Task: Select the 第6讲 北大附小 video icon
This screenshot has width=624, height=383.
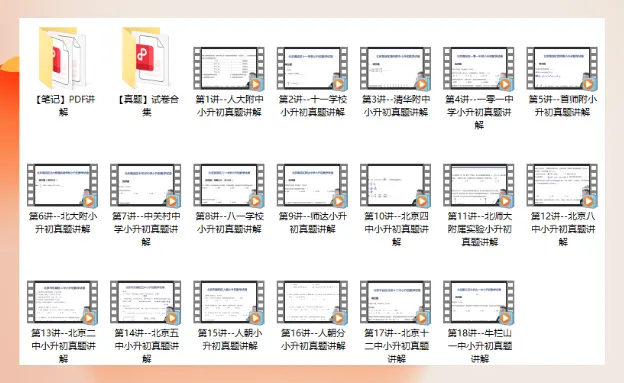Action: (62, 186)
